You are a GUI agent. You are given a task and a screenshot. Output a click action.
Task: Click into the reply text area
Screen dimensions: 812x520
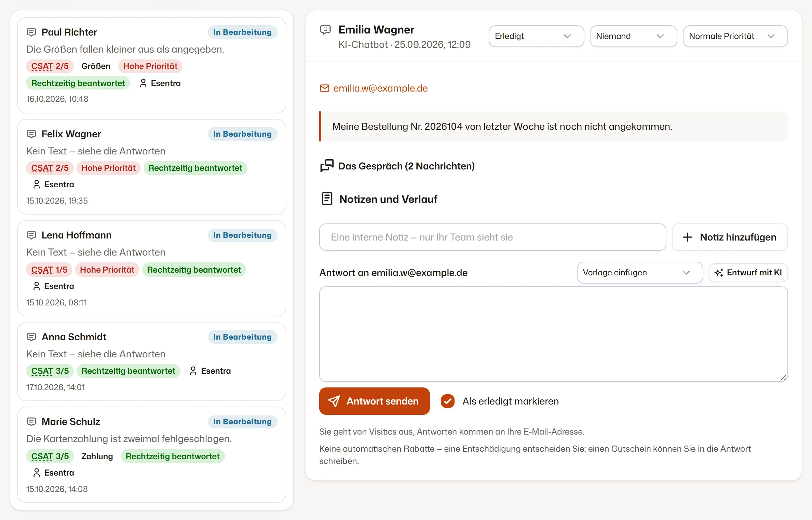click(553, 334)
